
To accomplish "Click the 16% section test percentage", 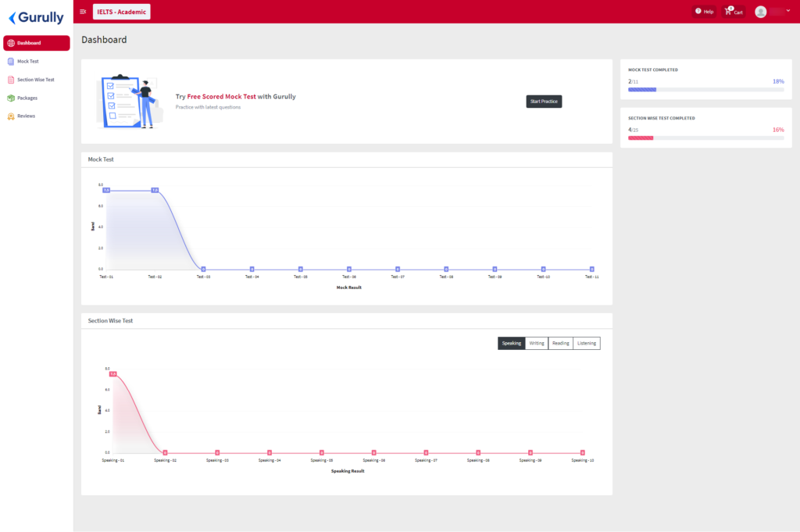I will (x=778, y=130).
